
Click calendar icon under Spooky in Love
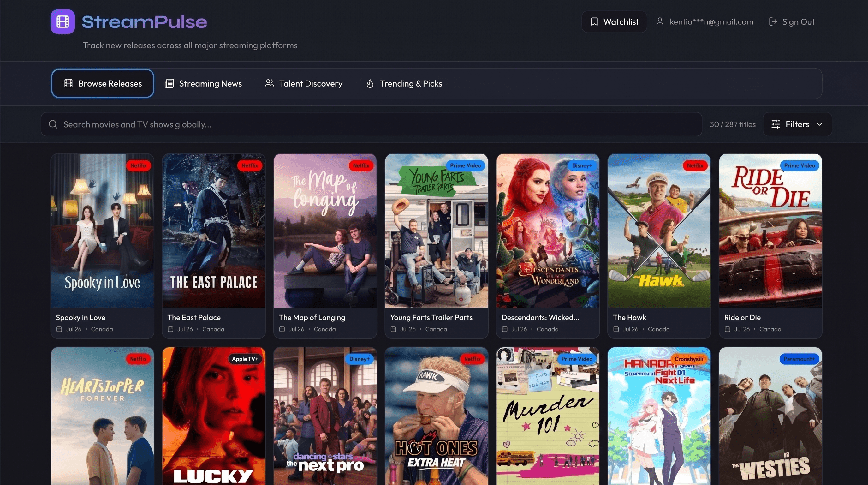(59, 329)
